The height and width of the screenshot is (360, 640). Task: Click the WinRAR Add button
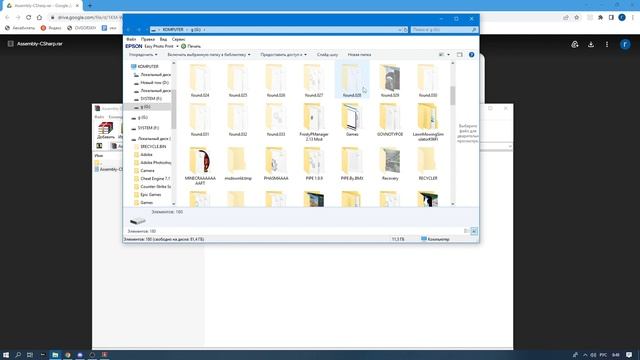(105, 131)
